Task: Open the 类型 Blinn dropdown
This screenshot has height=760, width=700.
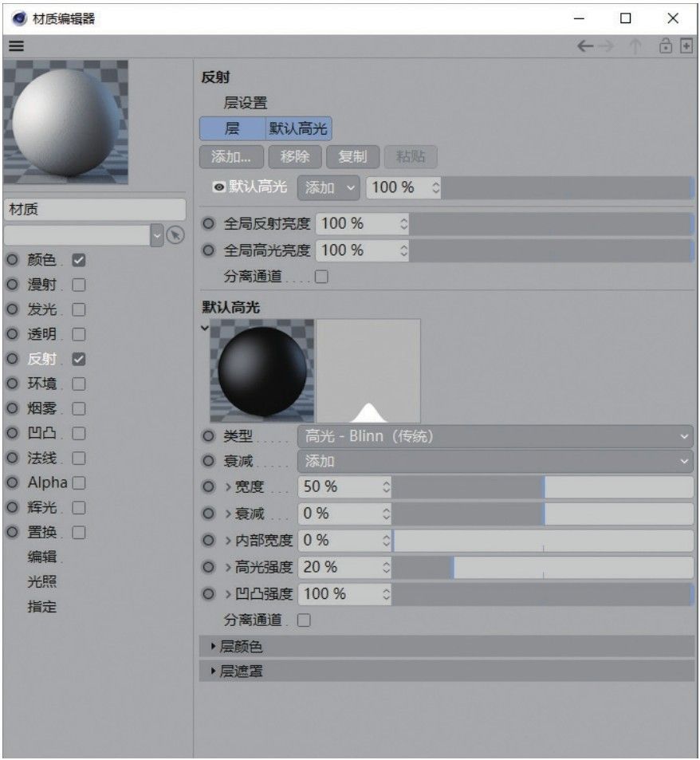Action: click(495, 436)
